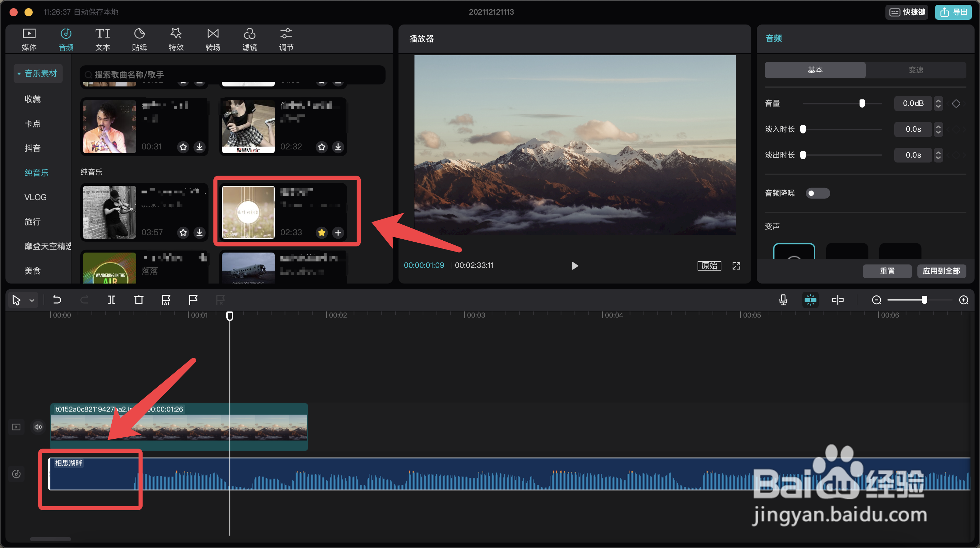The height and width of the screenshot is (548, 980).
Task: Toggle the timeline magnetic snap button
Action: tap(810, 300)
